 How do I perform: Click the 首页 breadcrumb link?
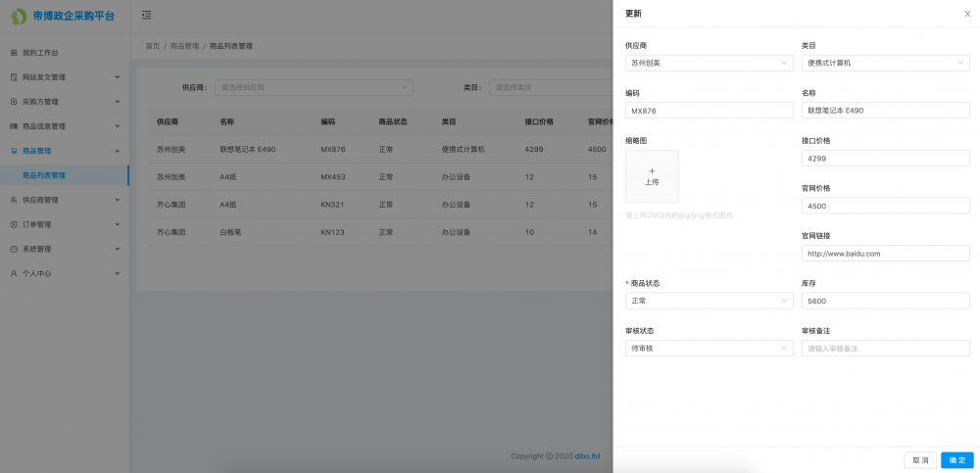point(153,46)
